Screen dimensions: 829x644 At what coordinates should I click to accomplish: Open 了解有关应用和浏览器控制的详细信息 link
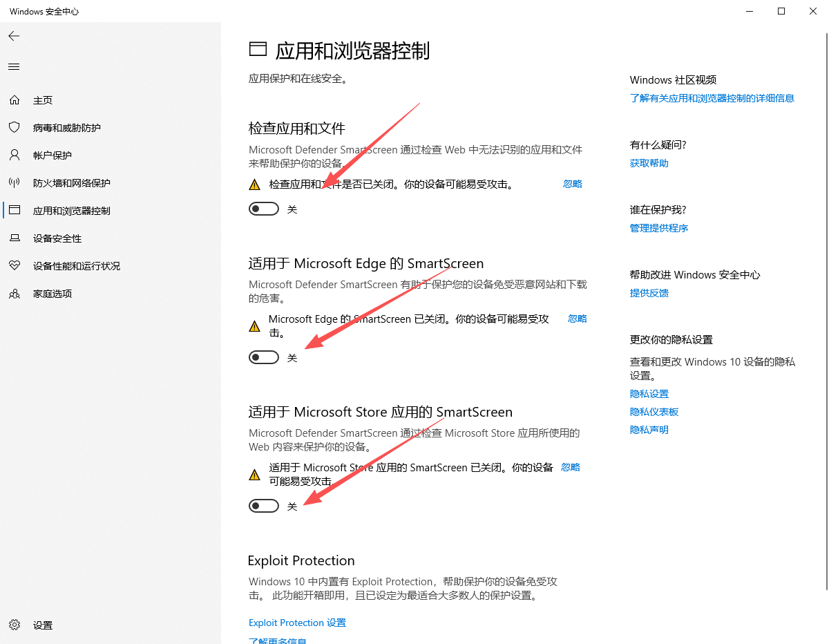point(712,98)
